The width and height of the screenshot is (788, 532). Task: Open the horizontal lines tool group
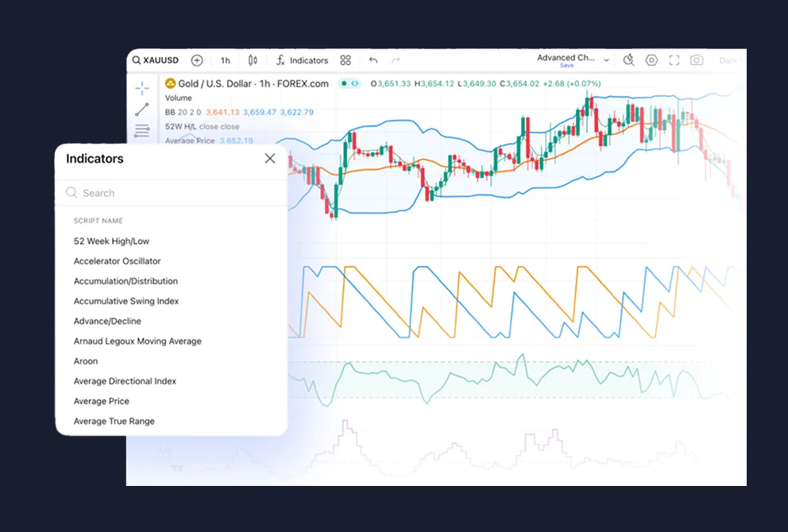pos(142,130)
